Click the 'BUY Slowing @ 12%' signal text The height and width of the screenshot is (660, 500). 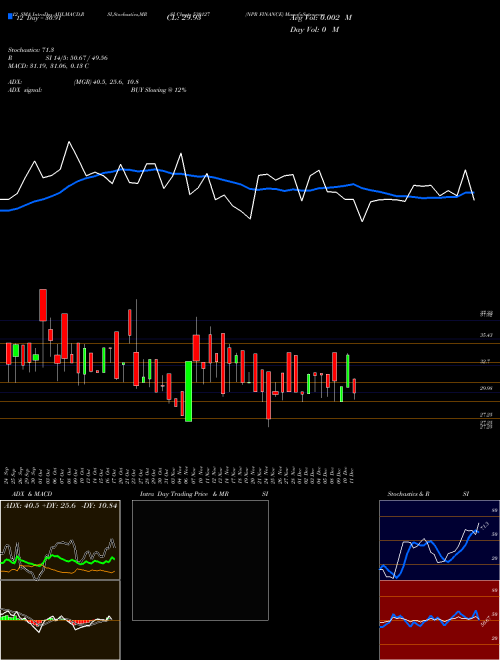click(159, 90)
